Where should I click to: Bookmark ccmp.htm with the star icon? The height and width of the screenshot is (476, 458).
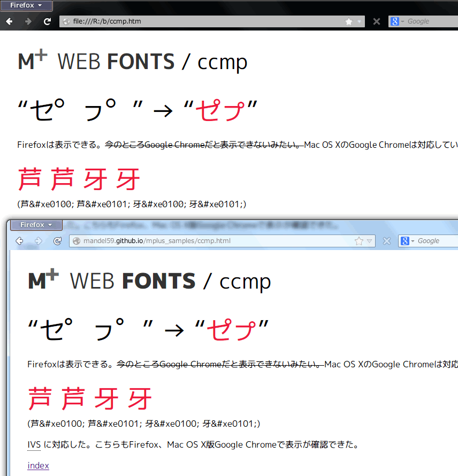point(349,21)
